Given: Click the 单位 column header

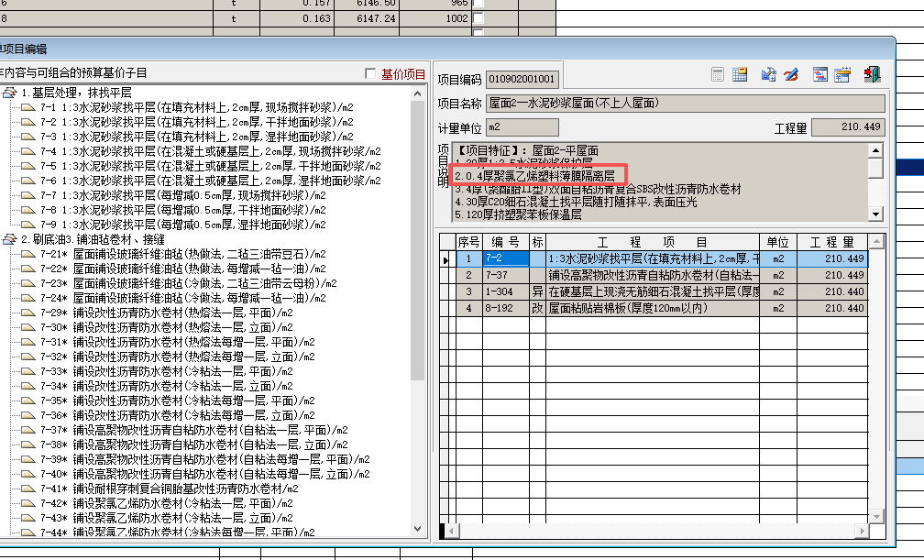Looking at the screenshot, I should [x=778, y=242].
